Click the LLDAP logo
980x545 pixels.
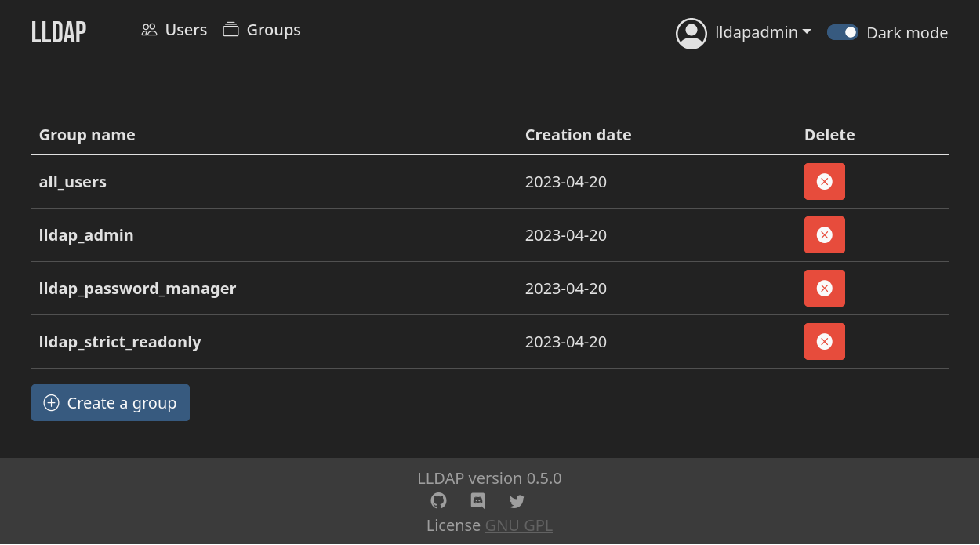click(x=58, y=32)
